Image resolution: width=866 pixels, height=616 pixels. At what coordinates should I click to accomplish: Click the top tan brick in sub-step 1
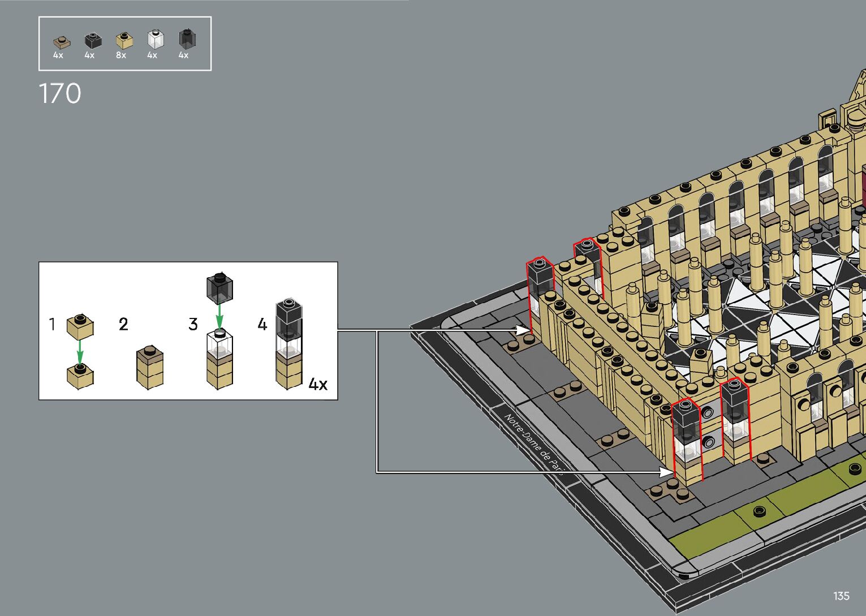(80, 326)
